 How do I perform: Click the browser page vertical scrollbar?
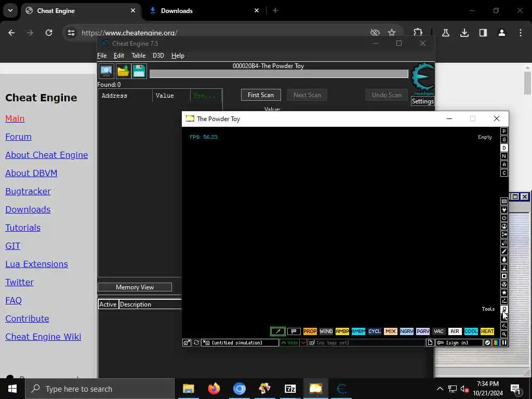coord(527,83)
